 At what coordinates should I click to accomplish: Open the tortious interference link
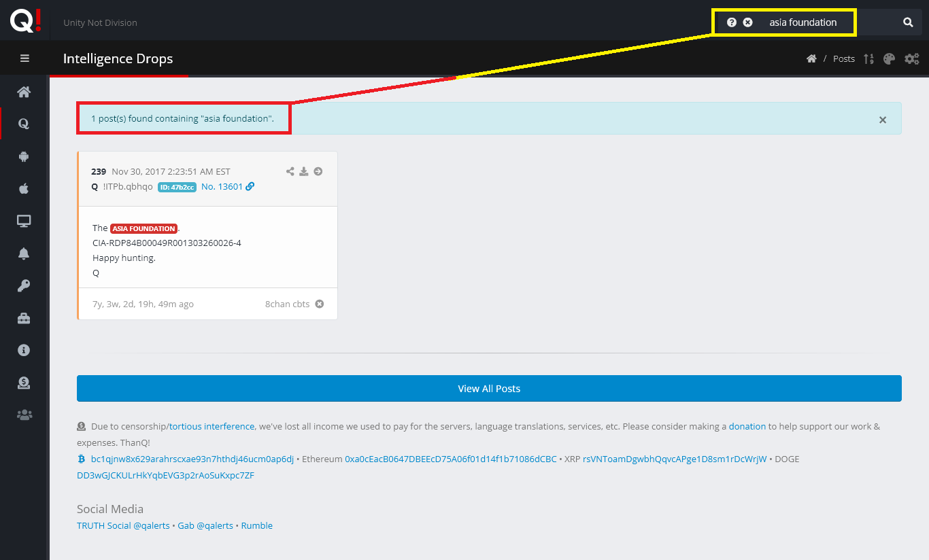212,426
